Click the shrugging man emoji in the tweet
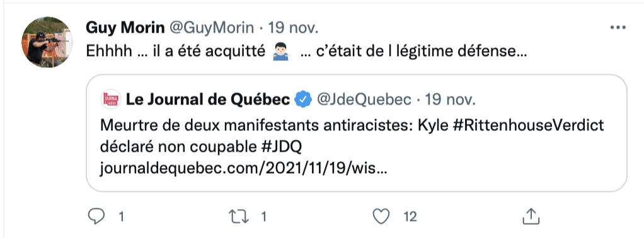644x238 pixels. click(x=281, y=51)
